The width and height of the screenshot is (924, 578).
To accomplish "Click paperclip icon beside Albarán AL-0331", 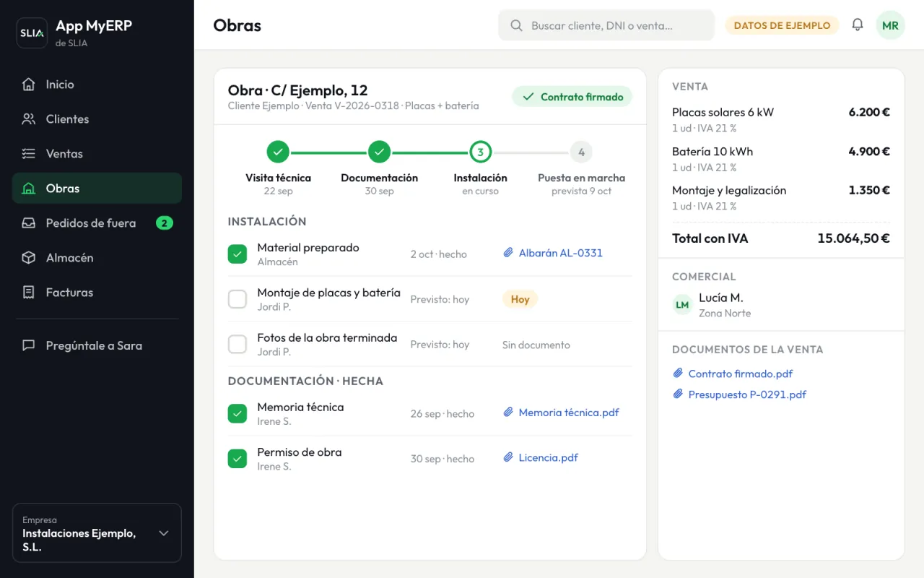I will [508, 253].
